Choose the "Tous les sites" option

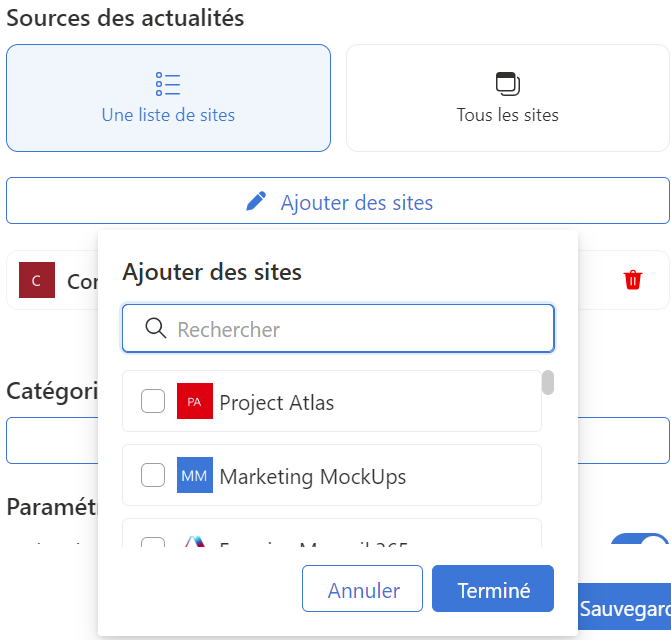point(508,98)
